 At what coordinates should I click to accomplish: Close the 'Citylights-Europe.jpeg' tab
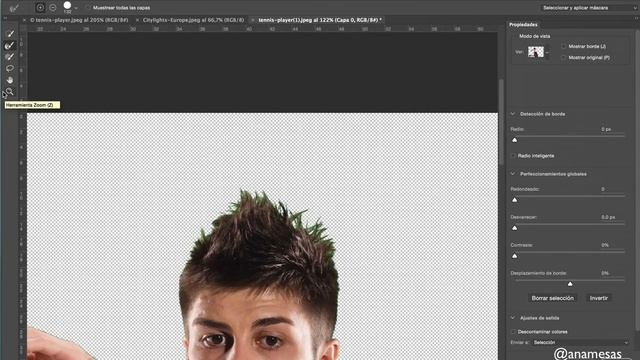tap(137, 20)
